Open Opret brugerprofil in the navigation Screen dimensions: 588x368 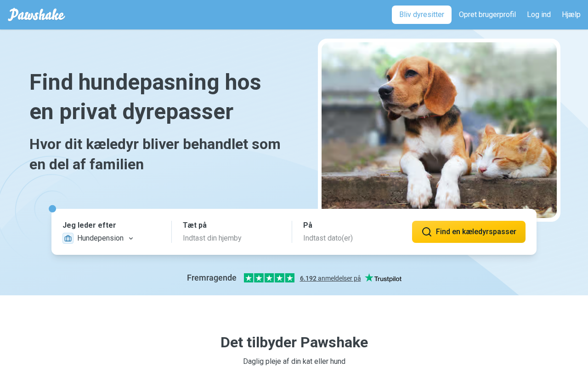click(x=487, y=15)
